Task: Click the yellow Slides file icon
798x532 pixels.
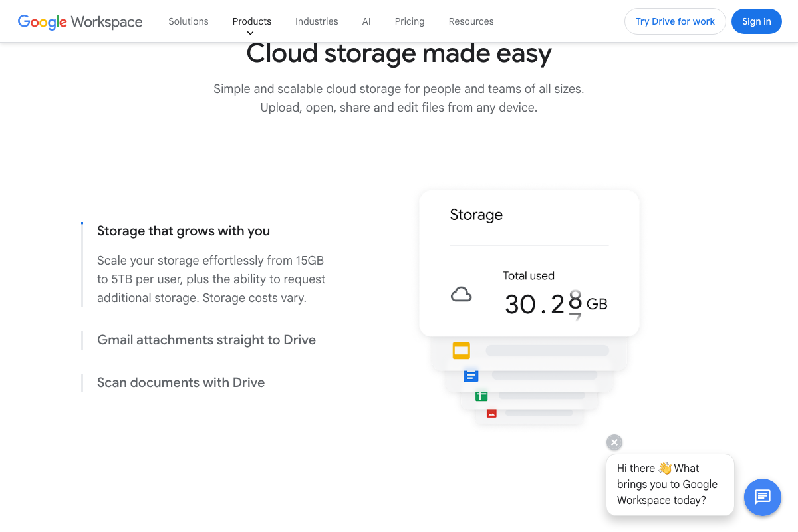Action: 462,350
